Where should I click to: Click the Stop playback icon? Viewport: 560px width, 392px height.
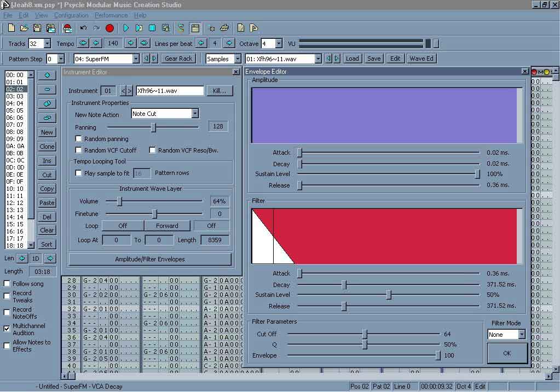(152, 28)
